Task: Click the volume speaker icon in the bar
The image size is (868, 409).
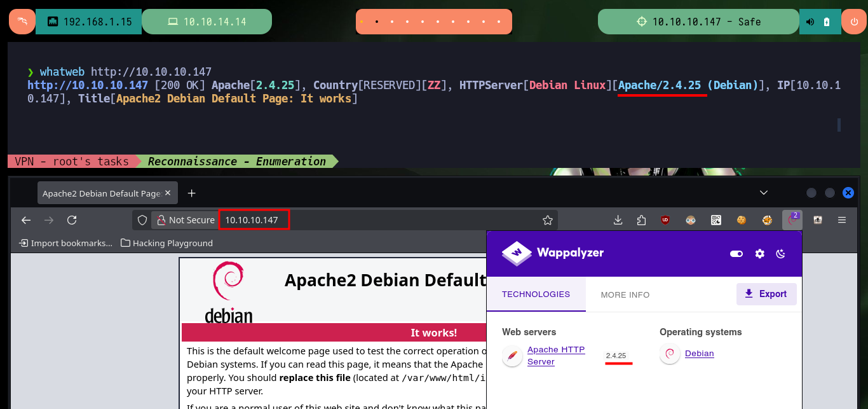Action: [x=810, y=22]
